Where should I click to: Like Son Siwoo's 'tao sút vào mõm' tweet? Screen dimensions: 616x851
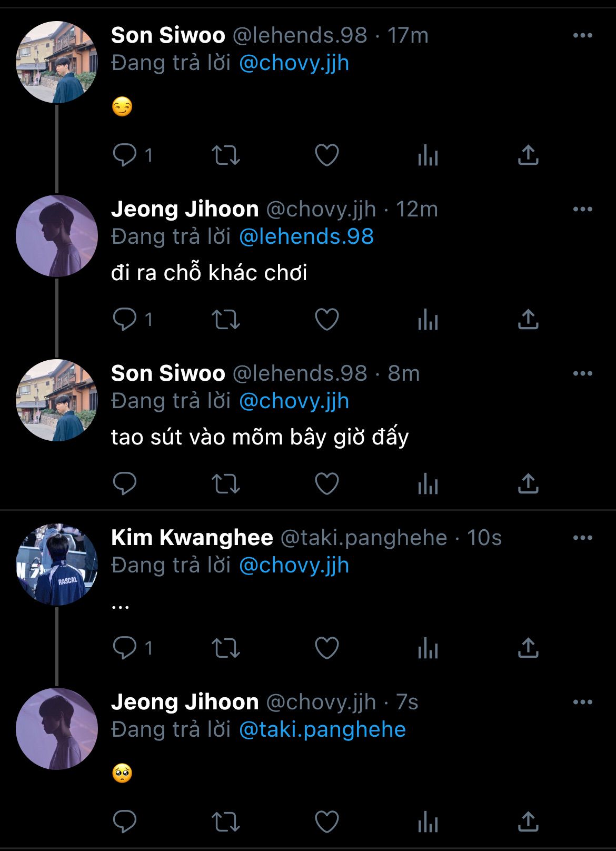tap(326, 484)
